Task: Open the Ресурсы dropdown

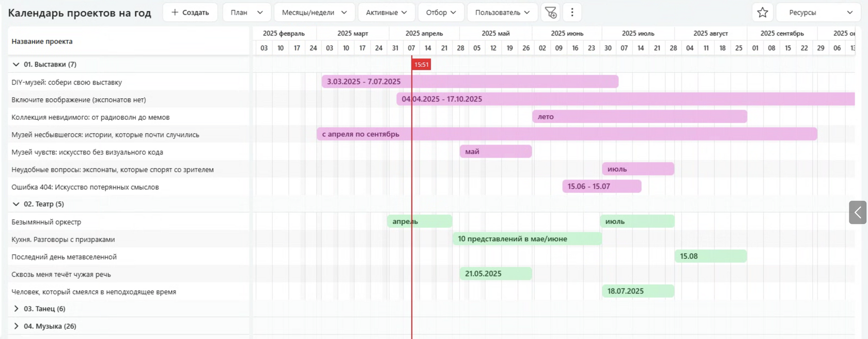Action: pyautogui.click(x=818, y=12)
